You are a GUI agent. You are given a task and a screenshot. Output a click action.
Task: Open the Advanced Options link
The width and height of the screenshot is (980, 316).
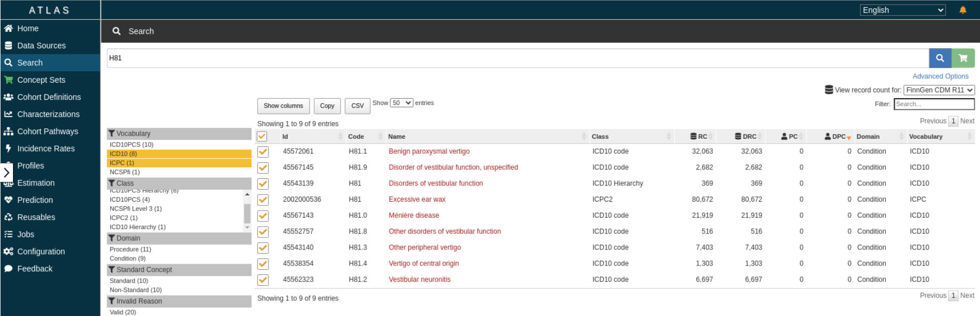pyautogui.click(x=940, y=76)
